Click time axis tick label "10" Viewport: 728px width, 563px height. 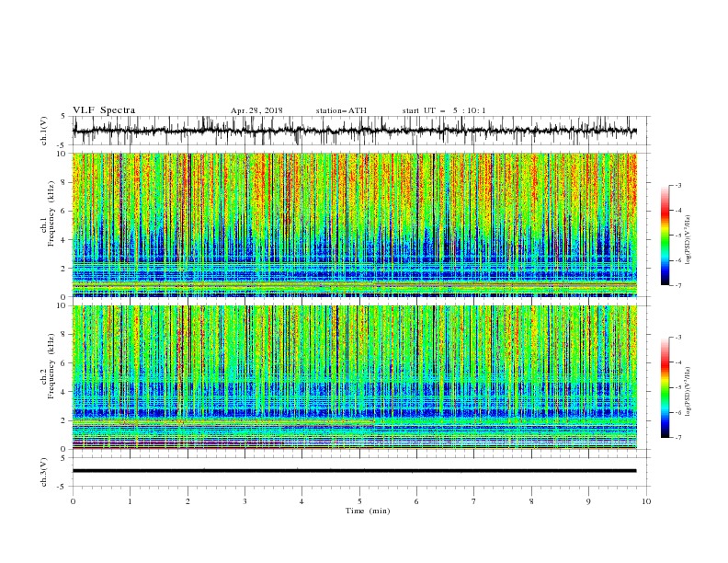(646, 501)
